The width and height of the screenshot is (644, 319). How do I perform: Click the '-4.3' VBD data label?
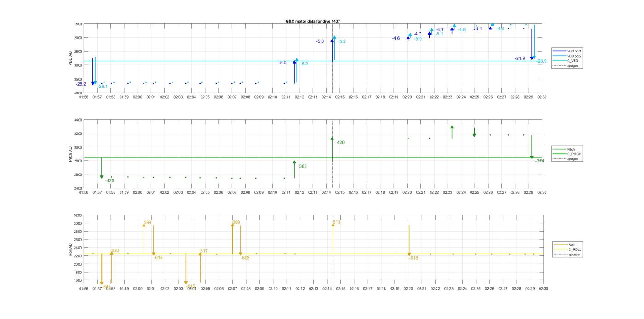pyautogui.click(x=500, y=29)
